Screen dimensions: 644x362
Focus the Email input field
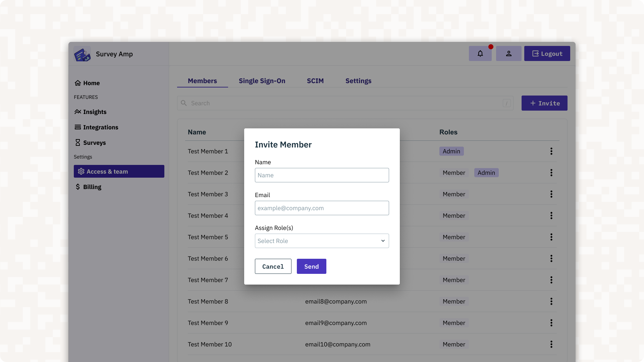pos(322,208)
